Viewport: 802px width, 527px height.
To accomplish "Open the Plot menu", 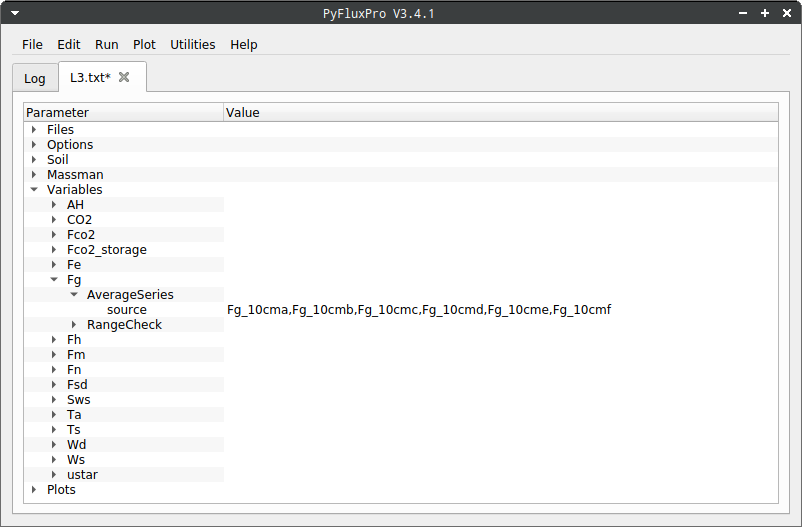I will pos(144,45).
